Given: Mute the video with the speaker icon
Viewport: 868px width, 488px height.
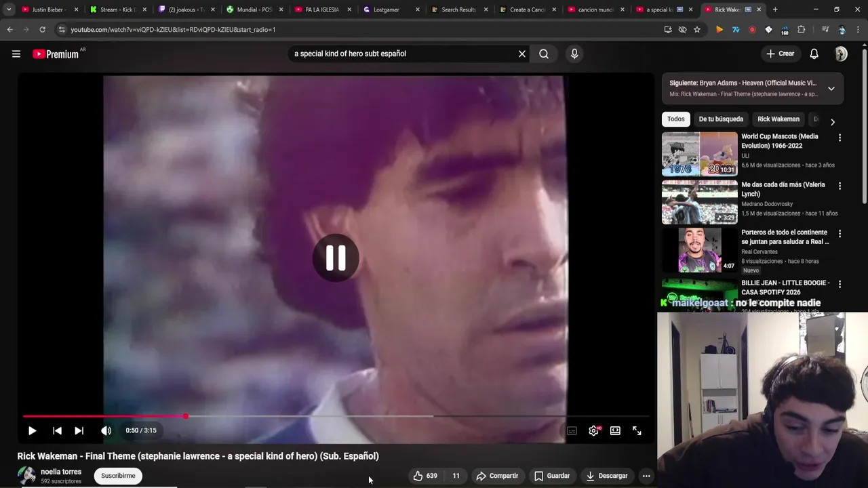Looking at the screenshot, I should click(106, 430).
